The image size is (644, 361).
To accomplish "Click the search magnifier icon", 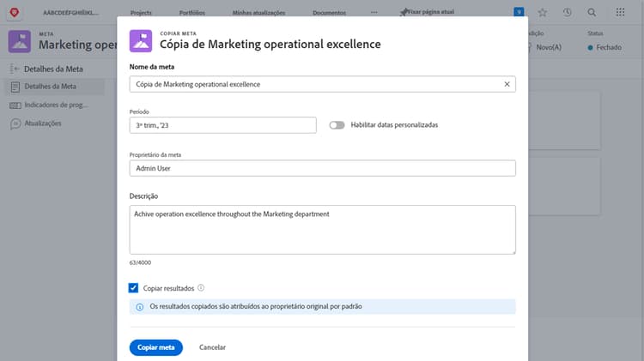I will (x=592, y=12).
